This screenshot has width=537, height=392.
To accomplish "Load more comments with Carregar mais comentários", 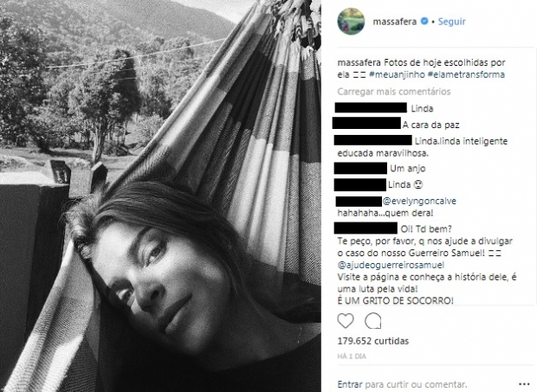I will pos(394,92).
